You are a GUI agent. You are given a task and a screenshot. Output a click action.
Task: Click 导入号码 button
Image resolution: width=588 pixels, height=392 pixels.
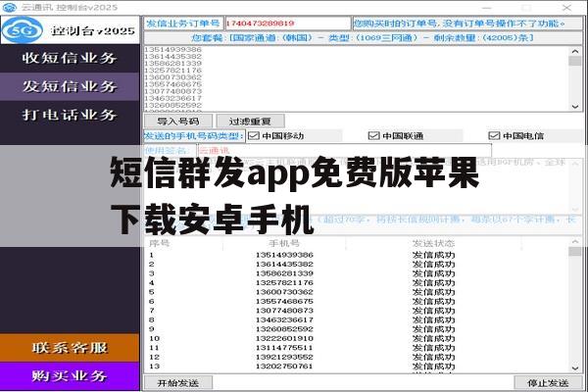point(178,122)
